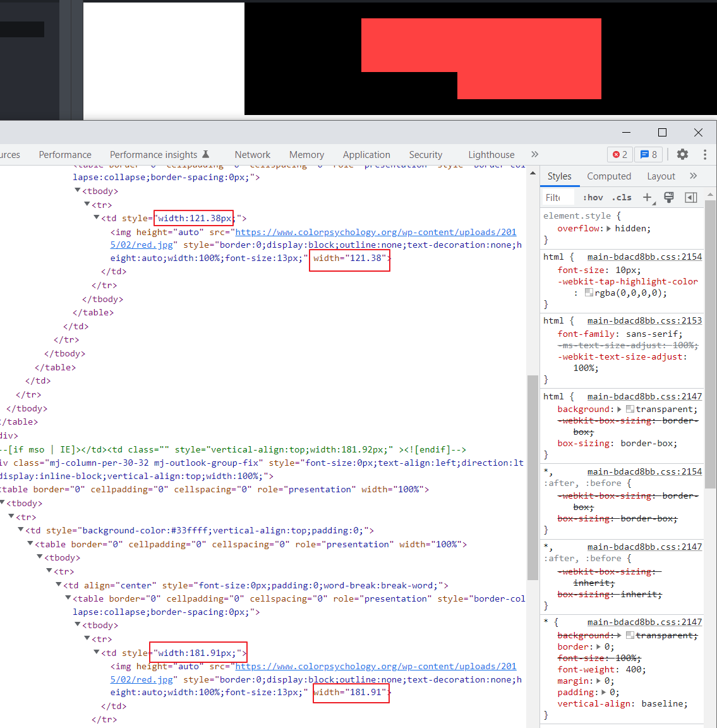Switch to the Computed tab

[608, 176]
